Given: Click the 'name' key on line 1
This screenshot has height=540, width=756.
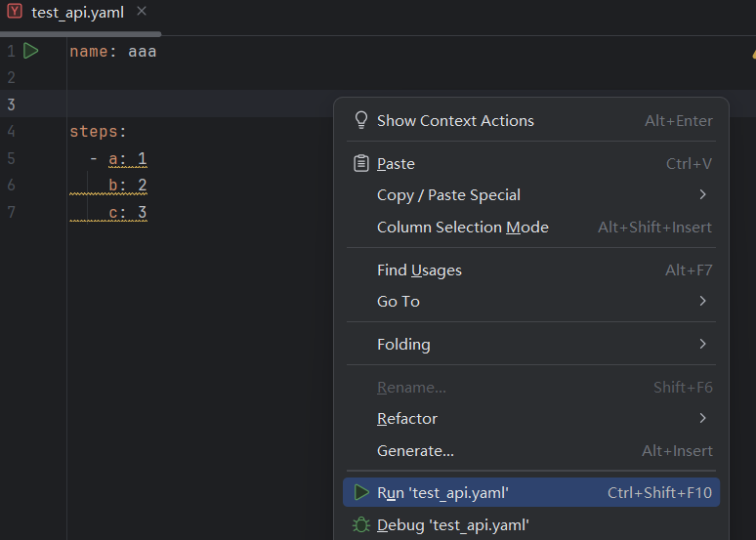Looking at the screenshot, I should (x=88, y=51).
